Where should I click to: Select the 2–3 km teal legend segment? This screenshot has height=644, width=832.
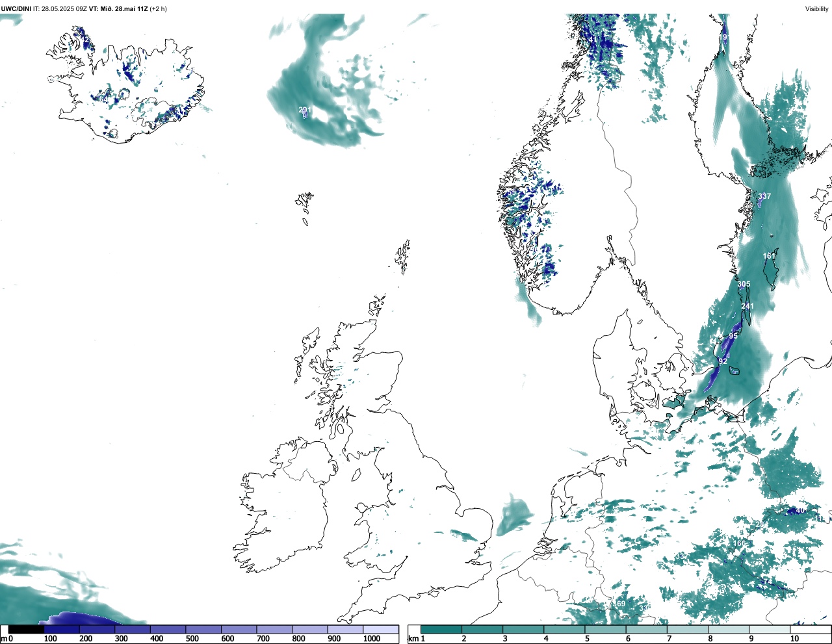click(482, 629)
